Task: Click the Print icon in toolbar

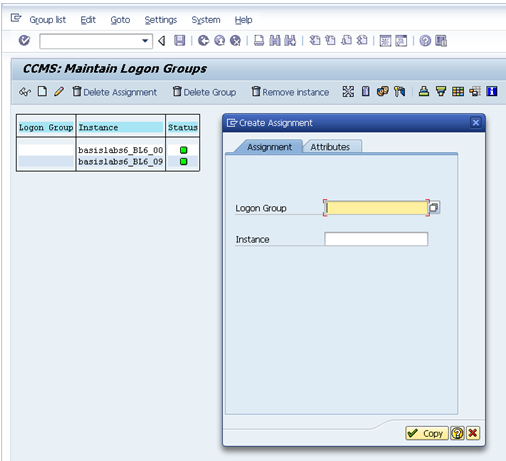Action: tap(259, 41)
